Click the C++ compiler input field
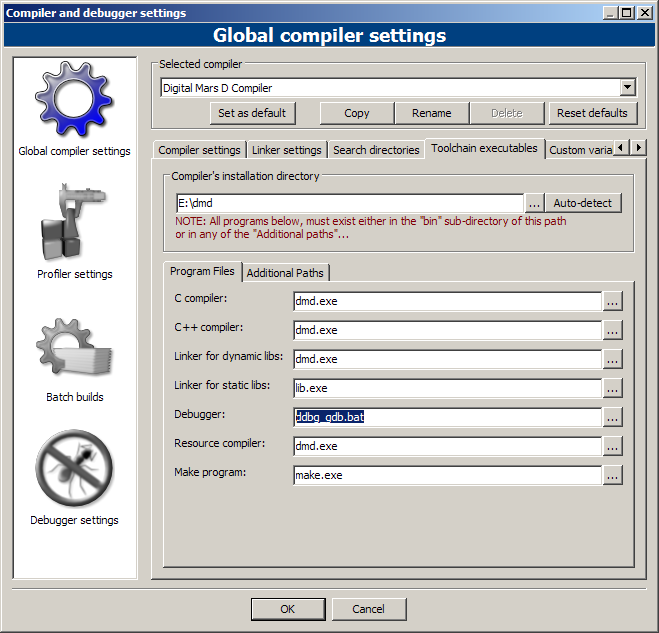This screenshot has width=659, height=633. [447, 330]
